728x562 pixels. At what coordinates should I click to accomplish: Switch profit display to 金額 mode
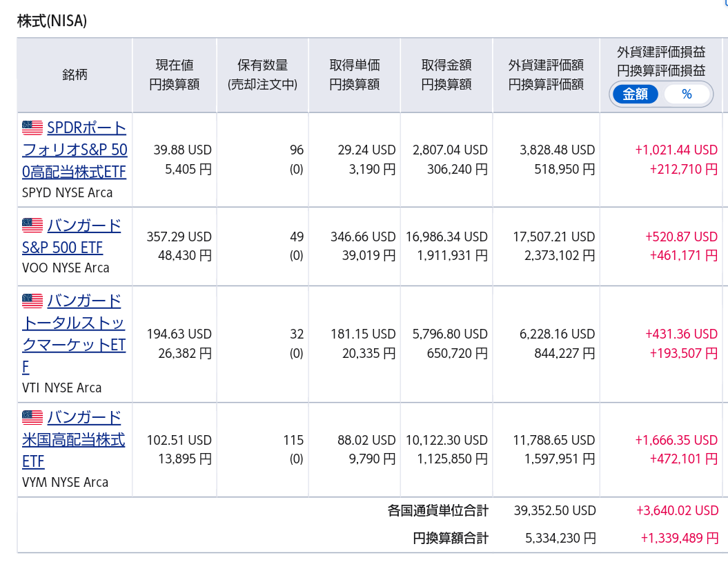(635, 94)
